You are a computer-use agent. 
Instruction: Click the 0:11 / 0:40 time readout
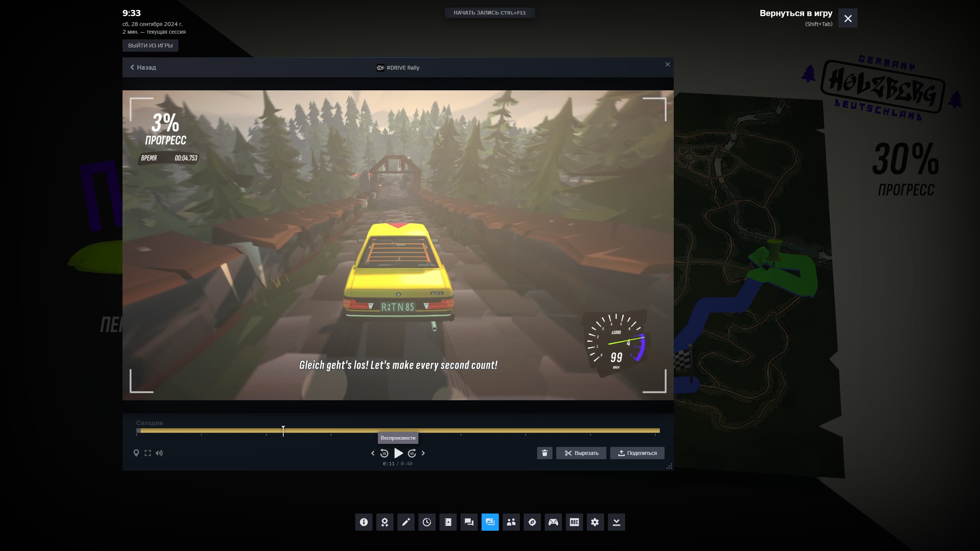[398, 464]
